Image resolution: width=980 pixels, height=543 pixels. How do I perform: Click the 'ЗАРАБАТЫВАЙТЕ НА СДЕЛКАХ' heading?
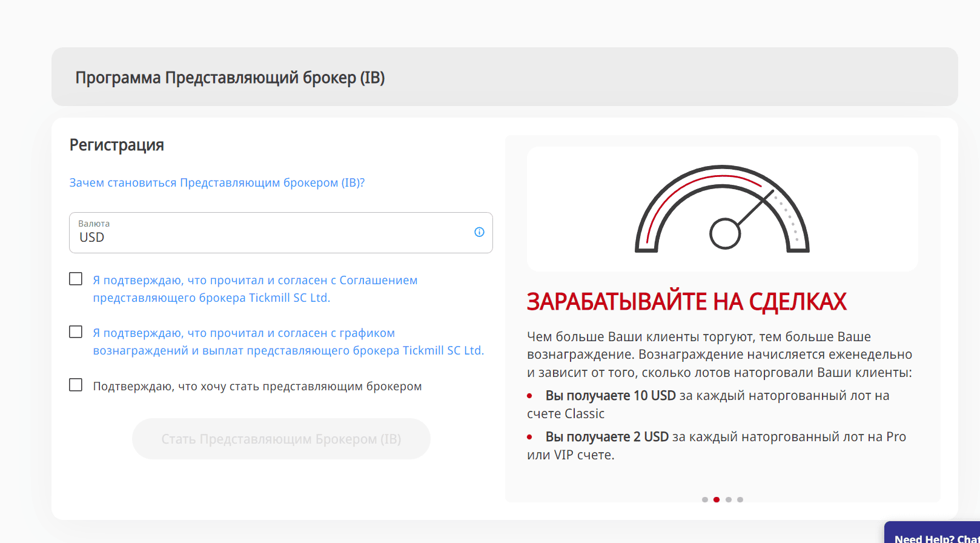point(687,302)
